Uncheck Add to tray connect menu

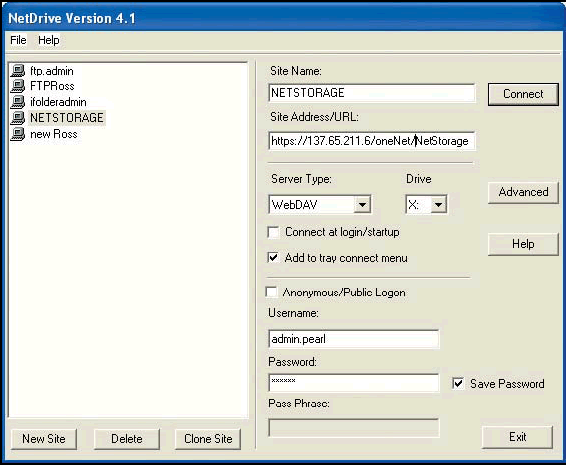[273, 257]
